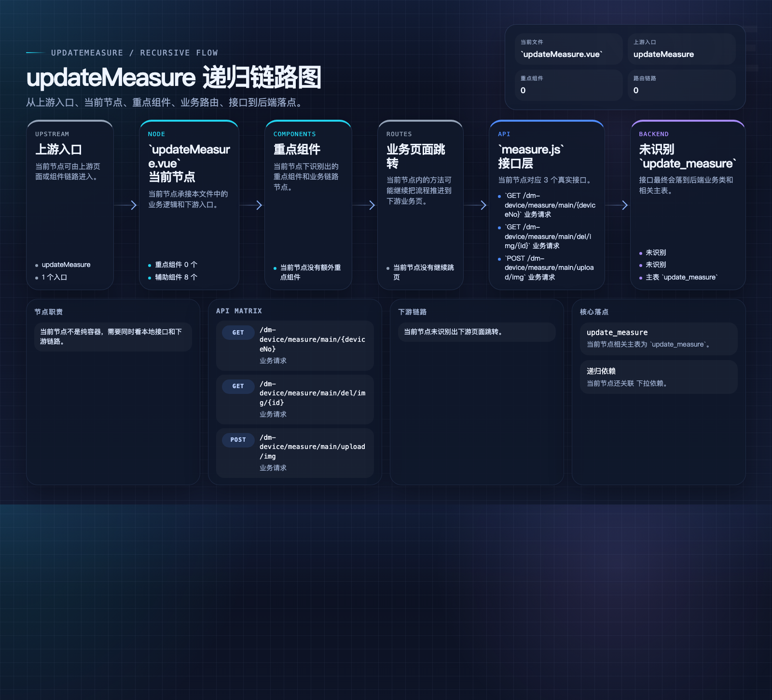Click the 节点职责 panel heading
This screenshot has height=700, width=772.
[48, 312]
